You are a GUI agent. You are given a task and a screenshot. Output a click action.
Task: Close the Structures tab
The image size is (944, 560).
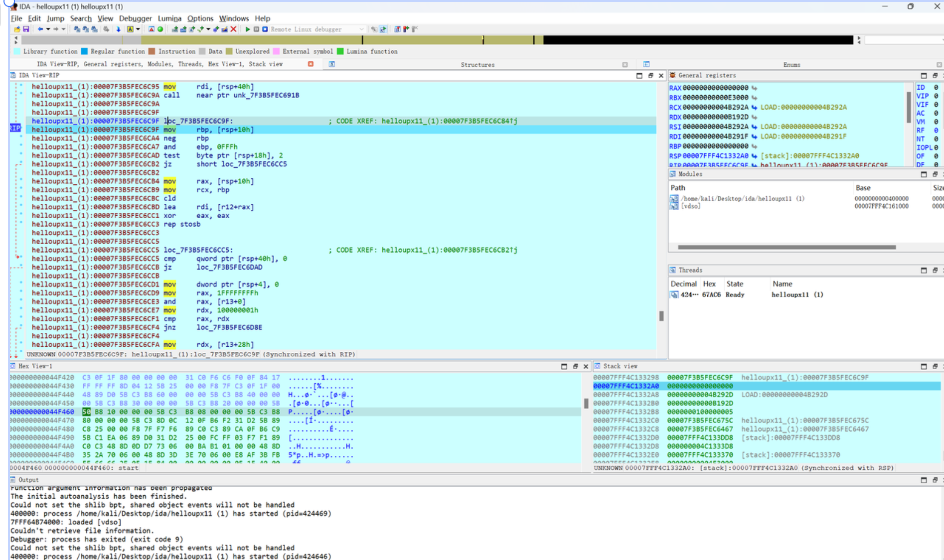click(625, 65)
